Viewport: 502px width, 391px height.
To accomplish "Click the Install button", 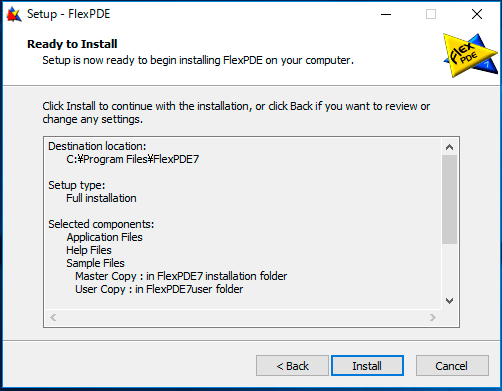I will [x=367, y=366].
